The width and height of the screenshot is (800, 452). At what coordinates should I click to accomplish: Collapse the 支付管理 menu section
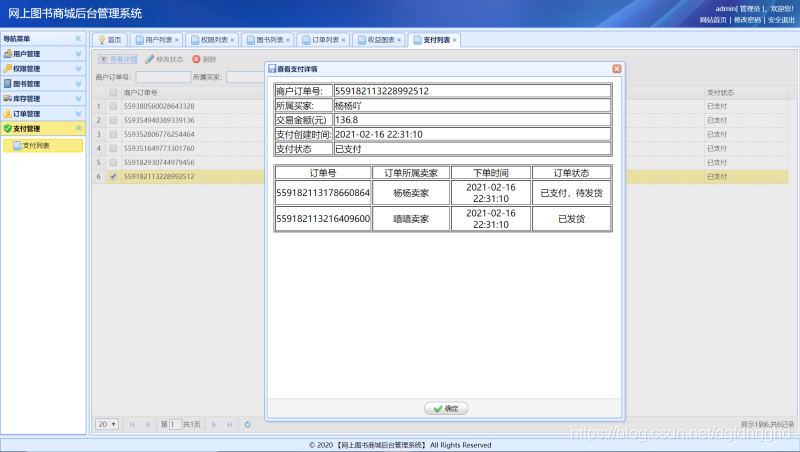[78, 129]
